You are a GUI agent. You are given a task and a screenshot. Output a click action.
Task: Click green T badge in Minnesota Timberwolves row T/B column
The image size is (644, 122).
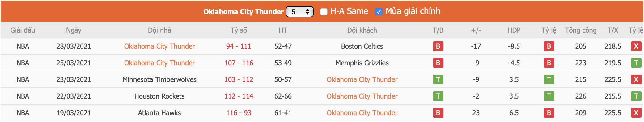tap(438, 79)
